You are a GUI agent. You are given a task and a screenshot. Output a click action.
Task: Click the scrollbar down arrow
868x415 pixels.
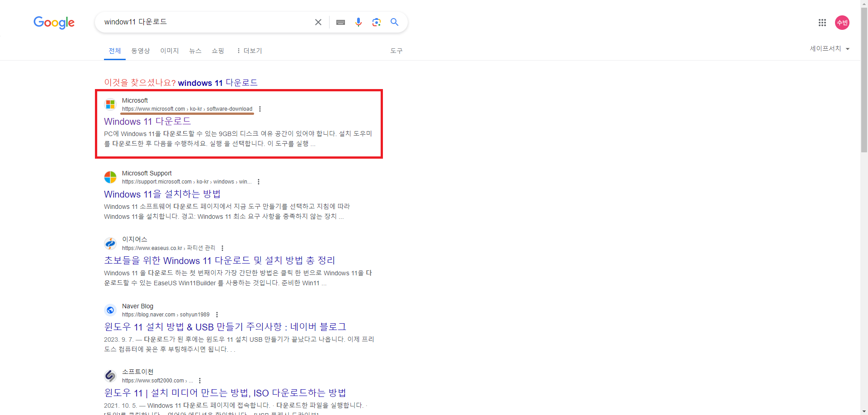point(864,411)
